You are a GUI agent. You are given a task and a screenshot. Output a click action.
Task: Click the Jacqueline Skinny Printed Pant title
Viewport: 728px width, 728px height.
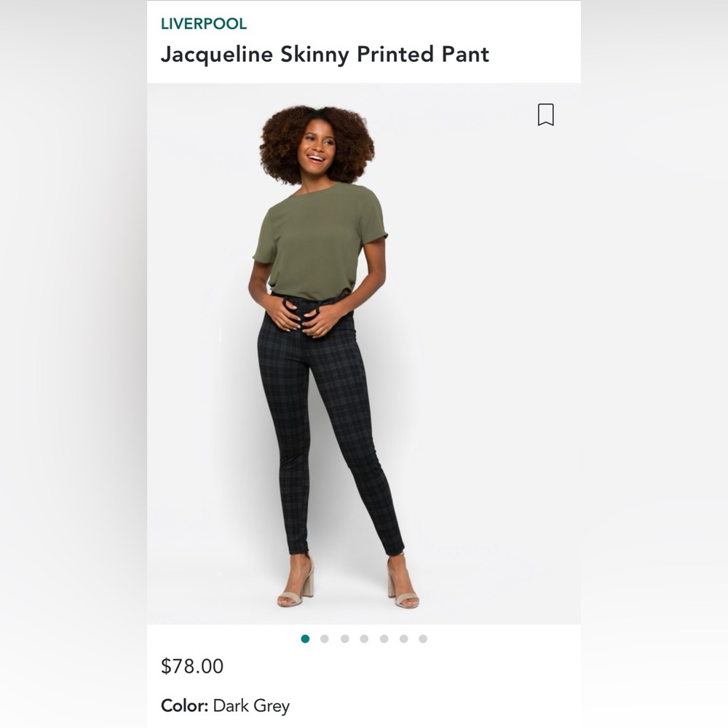point(325,55)
